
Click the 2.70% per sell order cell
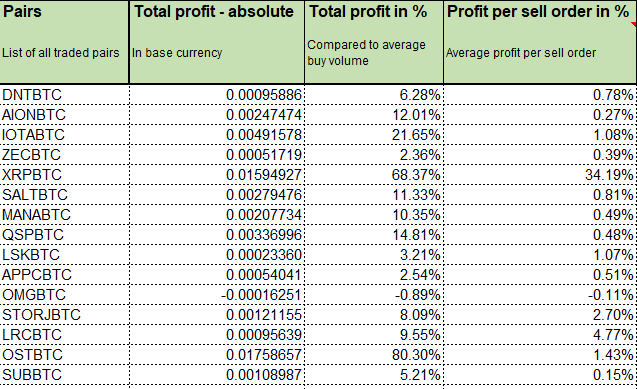coord(540,314)
